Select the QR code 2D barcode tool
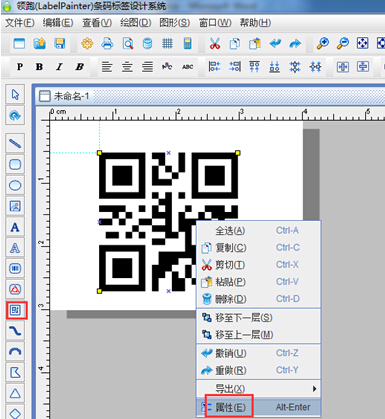Image resolution: width=385 pixels, height=419 pixels. 15,310
